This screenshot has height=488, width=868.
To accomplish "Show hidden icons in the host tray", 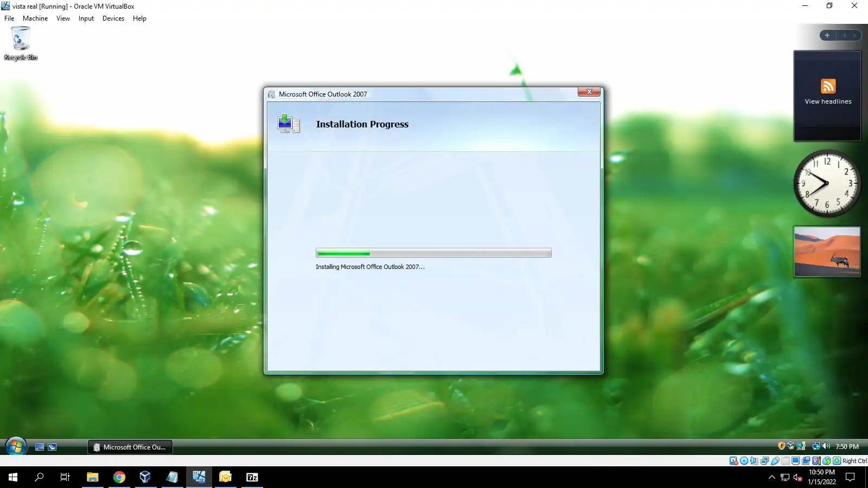I will 771,477.
